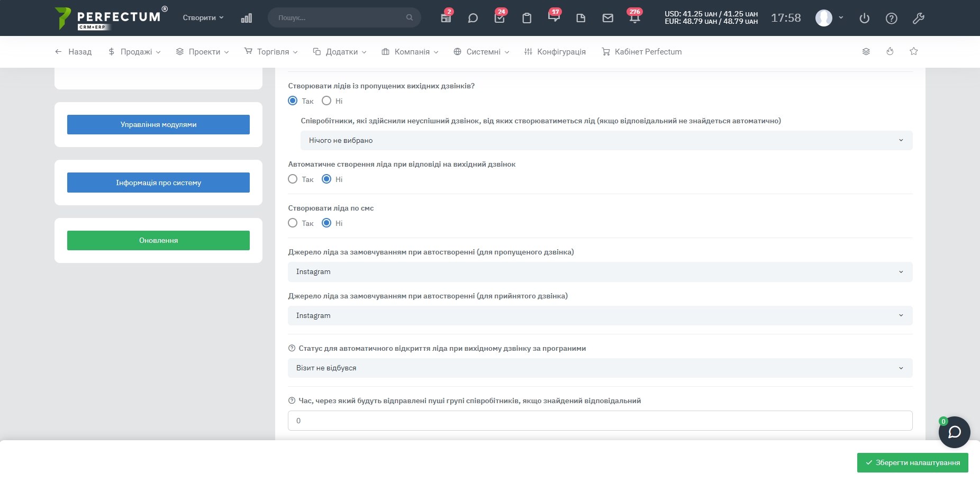Open the statistics bar chart icon
Image resolution: width=980 pixels, height=482 pixels.
coord(246,18)
